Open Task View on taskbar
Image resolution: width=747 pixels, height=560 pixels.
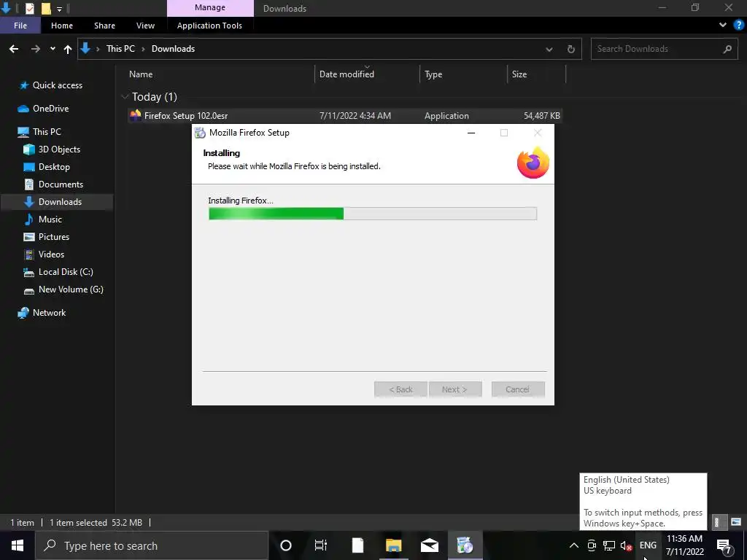pyautogui.click(x=321, y=545)
